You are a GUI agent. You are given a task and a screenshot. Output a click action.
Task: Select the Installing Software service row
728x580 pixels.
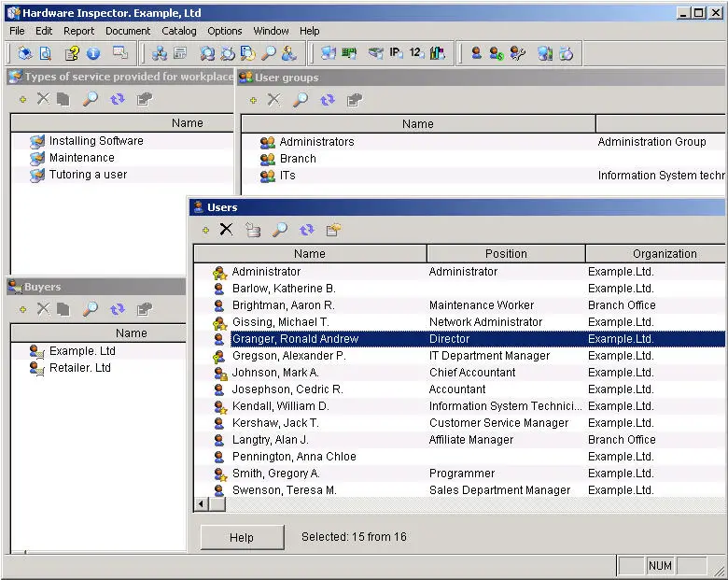pos(122,141)
